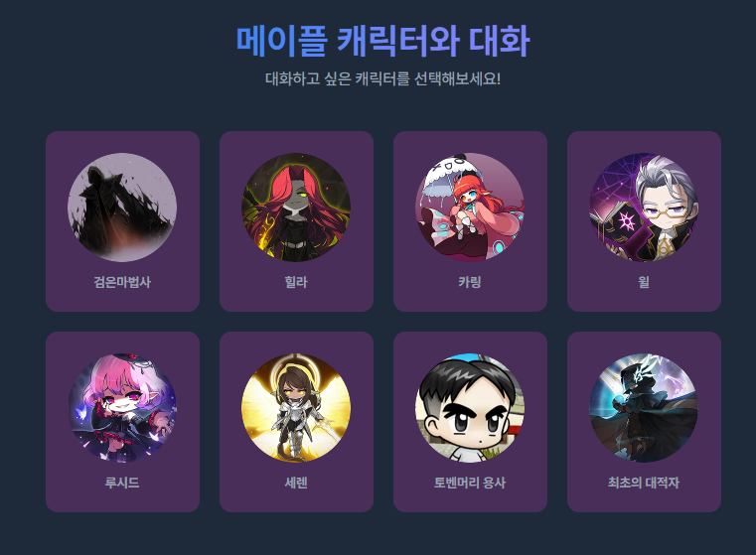Click the 루시드 name label

[x=122, y=483]
